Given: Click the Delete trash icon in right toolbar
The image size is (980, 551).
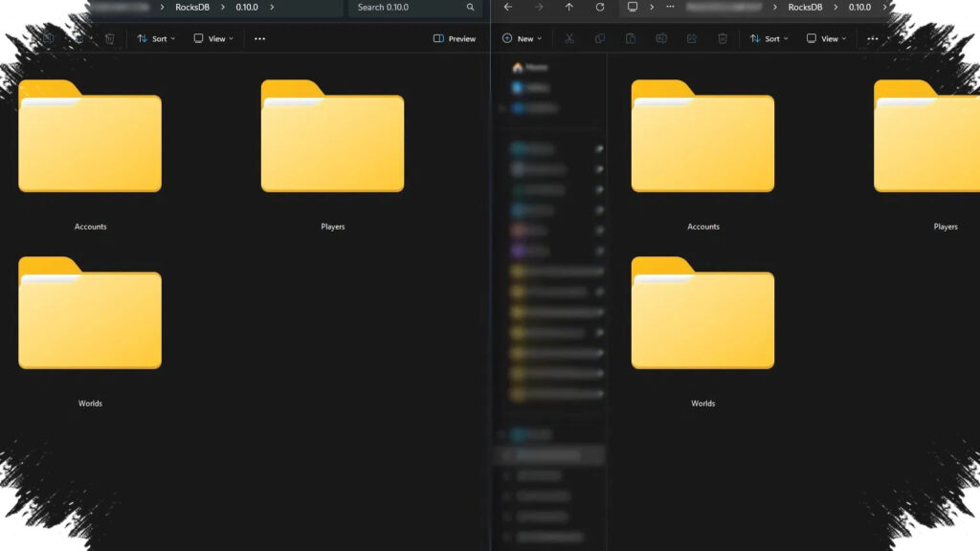Looking at the screenshot, I should (723, 38).
